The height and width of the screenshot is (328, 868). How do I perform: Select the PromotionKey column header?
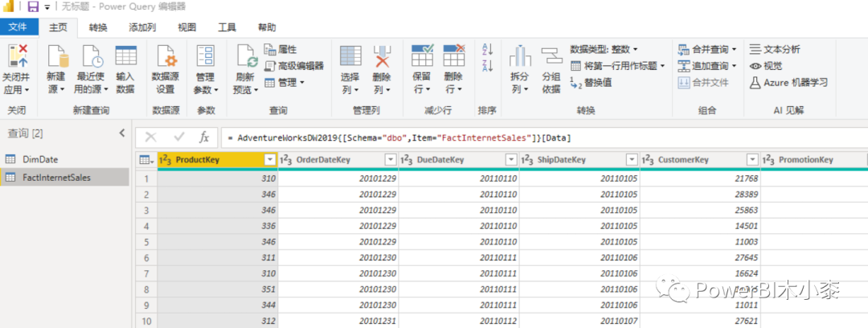814,160
